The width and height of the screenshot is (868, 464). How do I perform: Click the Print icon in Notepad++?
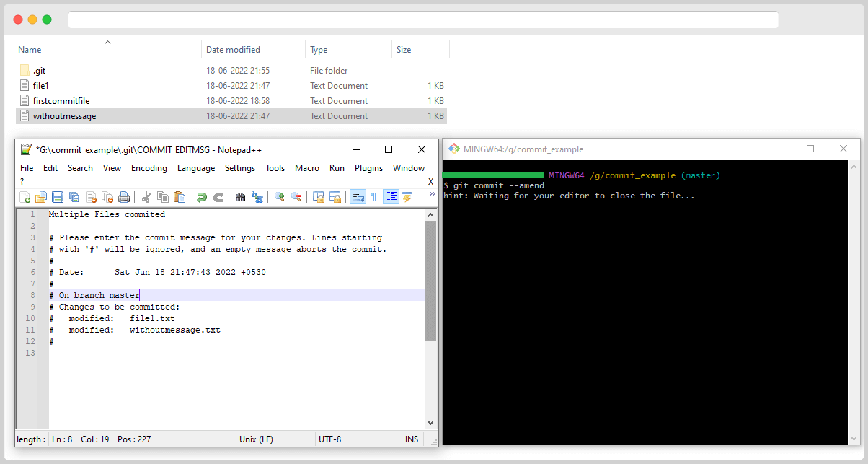pos(124,197)
